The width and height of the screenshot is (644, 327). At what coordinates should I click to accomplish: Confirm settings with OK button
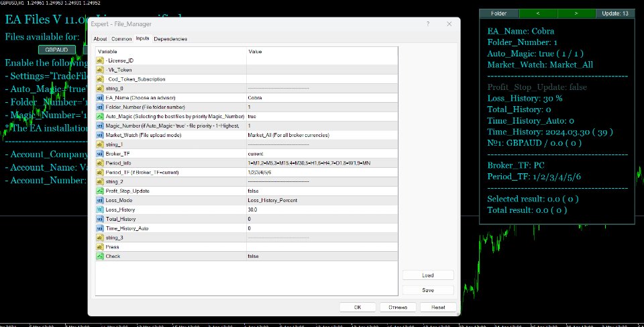(x=358, y=308)
